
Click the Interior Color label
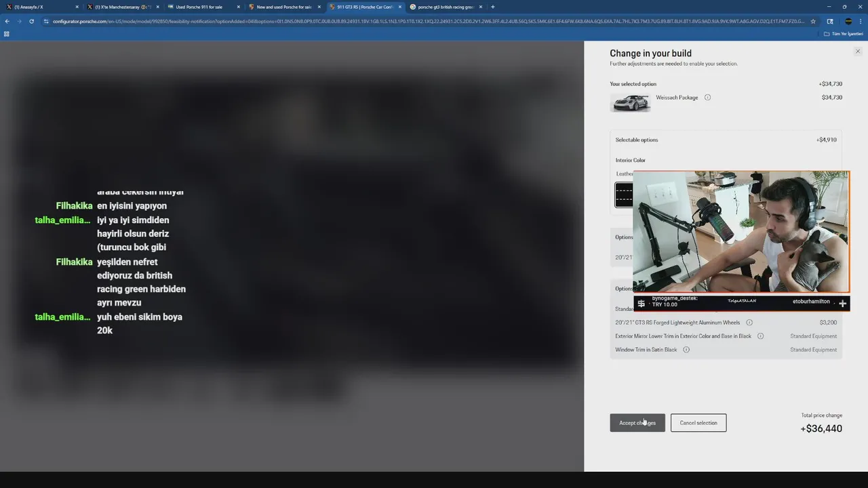pos(631,160)
